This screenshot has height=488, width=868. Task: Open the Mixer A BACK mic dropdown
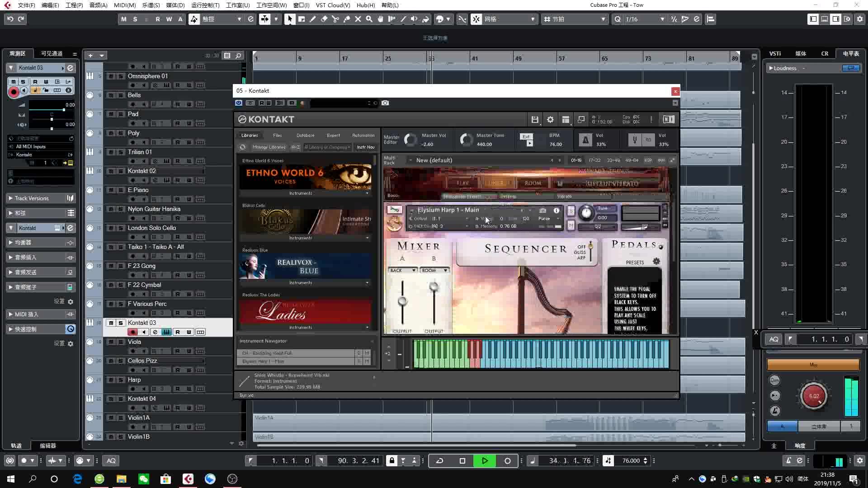pyautogui.click(x=402, y=270)
